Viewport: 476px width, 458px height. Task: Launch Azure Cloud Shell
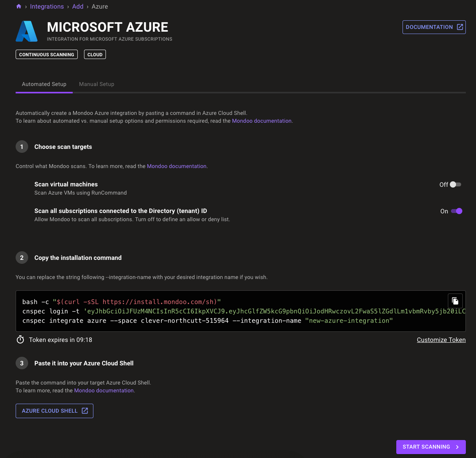(54, 411)
